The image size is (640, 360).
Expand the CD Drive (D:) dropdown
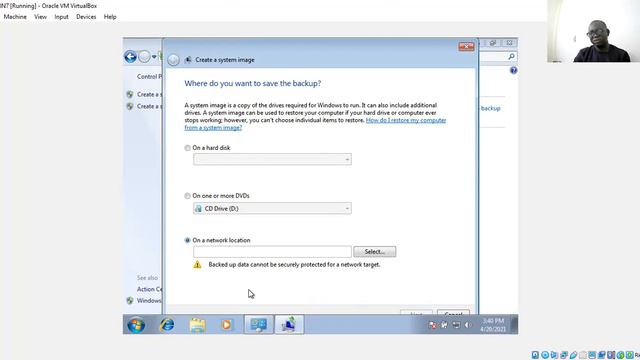click(272, 209)
